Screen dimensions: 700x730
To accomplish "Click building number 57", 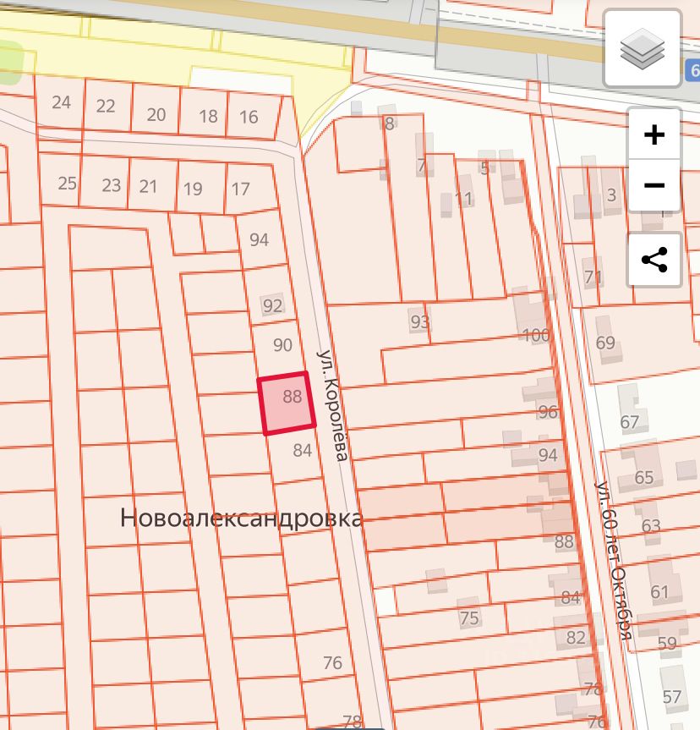I will pos(671,697).
